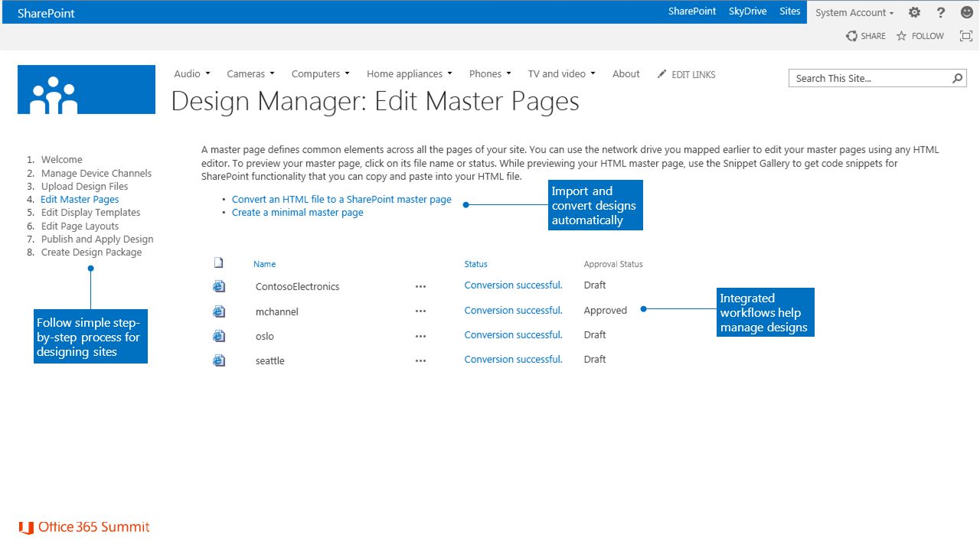980x551 pixels.
Task: Click Convert an HTML file link
Action: tap(341, 200)
